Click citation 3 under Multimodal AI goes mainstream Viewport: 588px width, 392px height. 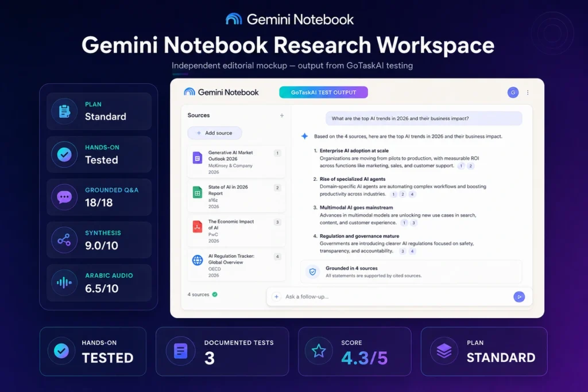[413, 223]
